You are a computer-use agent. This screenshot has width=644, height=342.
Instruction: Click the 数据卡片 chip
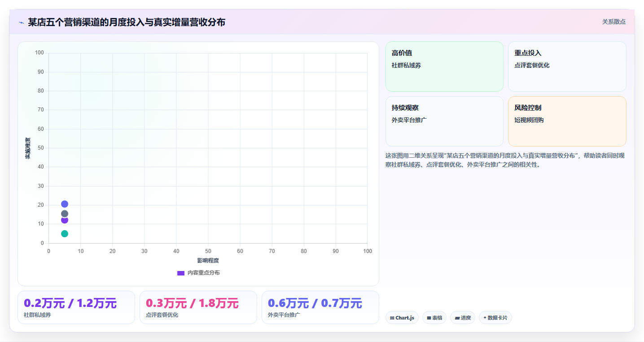[x=495, y=318]
